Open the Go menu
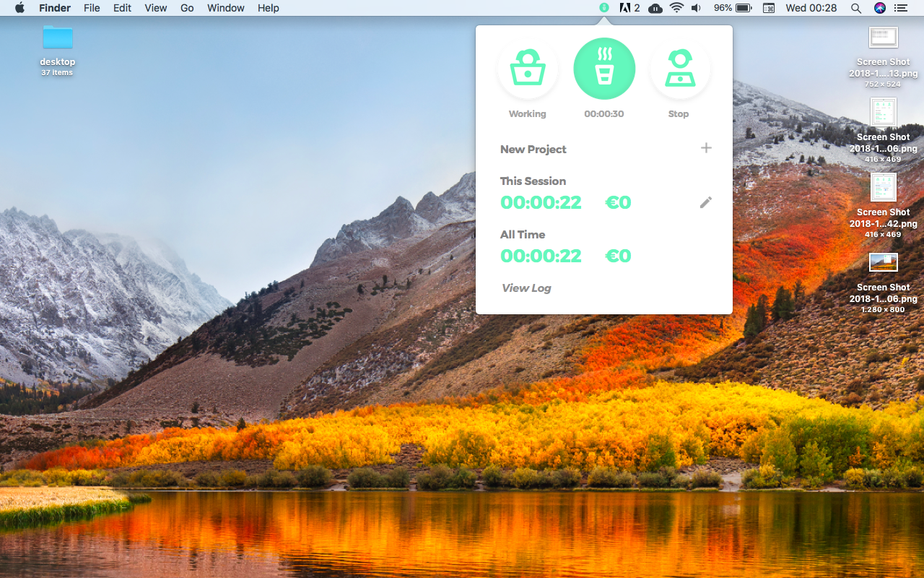Image resolution: width=924 pixels, height=578 pixels. [187, 8]
